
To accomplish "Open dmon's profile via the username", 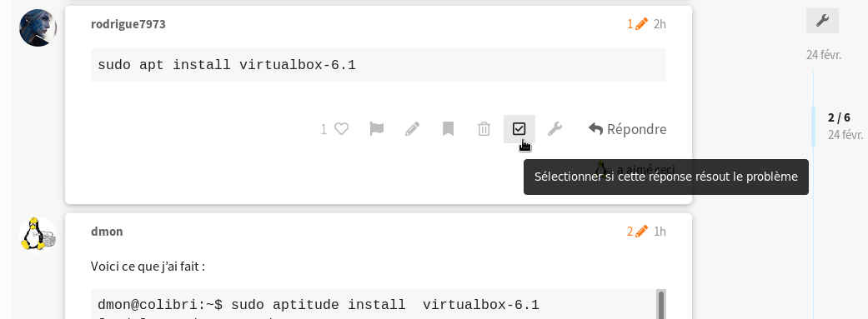I will 107,231.
